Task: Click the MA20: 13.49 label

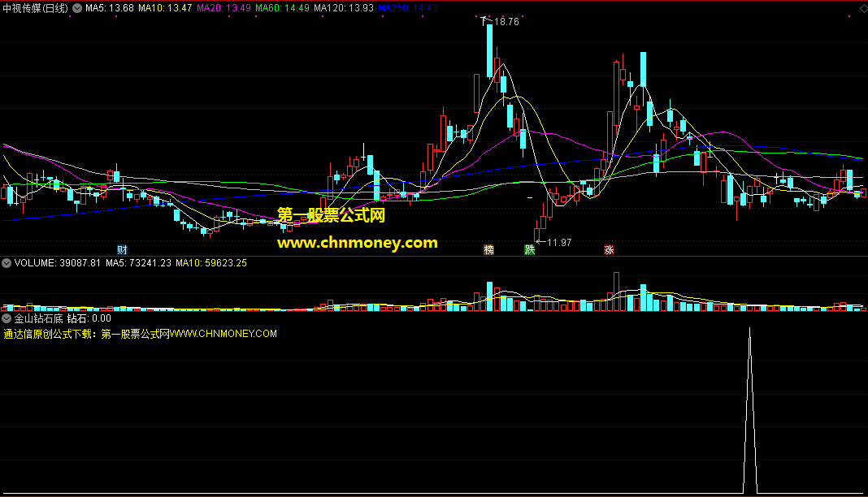Action: pos(224,8)
